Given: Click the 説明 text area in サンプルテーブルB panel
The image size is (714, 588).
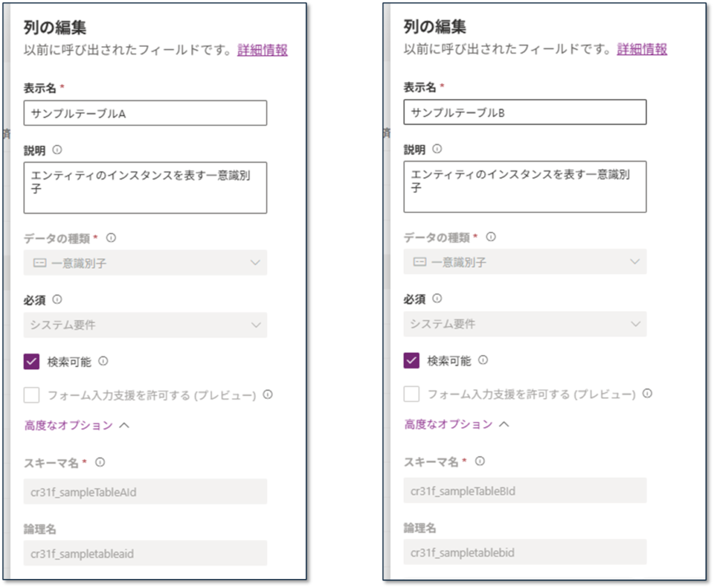Looking at the screenshot, I should (x=524, y=187).
